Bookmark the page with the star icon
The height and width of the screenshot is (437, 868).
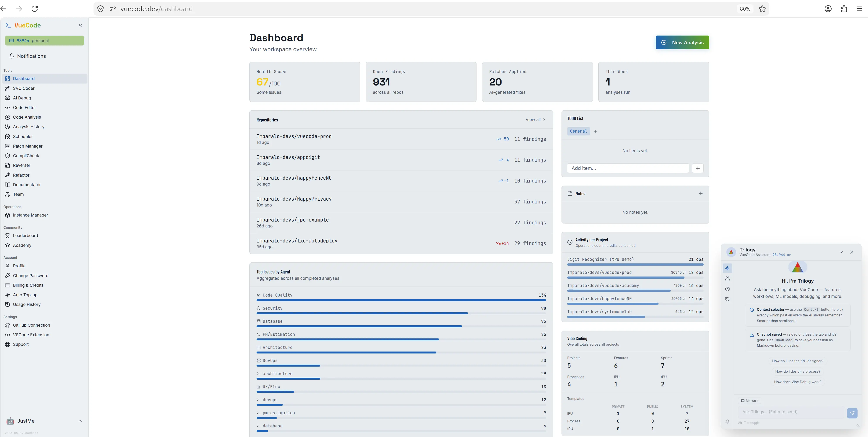click(x=762, y=9)
